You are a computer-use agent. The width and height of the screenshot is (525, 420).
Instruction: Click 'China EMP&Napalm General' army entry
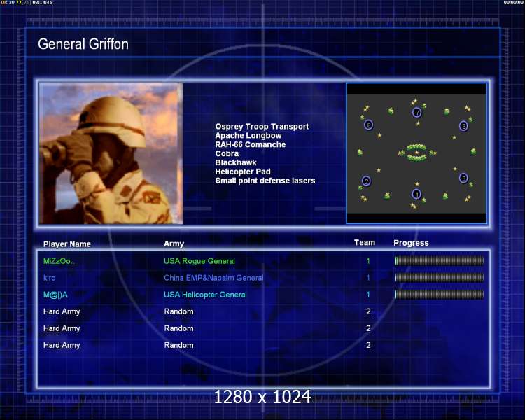213,278
